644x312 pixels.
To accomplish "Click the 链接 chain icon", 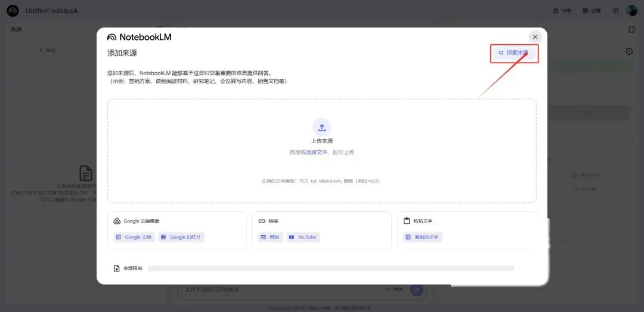I will 262,221.
